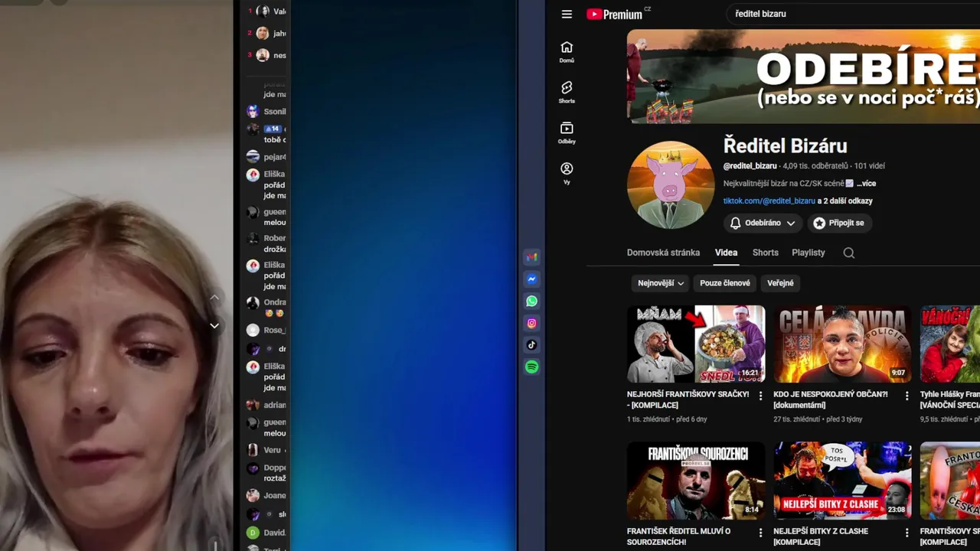
Task: Click Rose_'s avatar in chat
Action: pos(253,330)
